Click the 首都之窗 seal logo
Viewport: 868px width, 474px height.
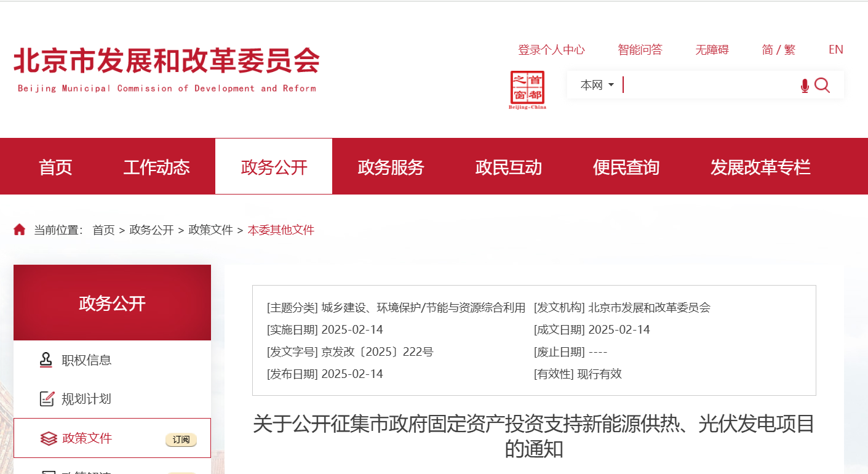click(527, 89)
